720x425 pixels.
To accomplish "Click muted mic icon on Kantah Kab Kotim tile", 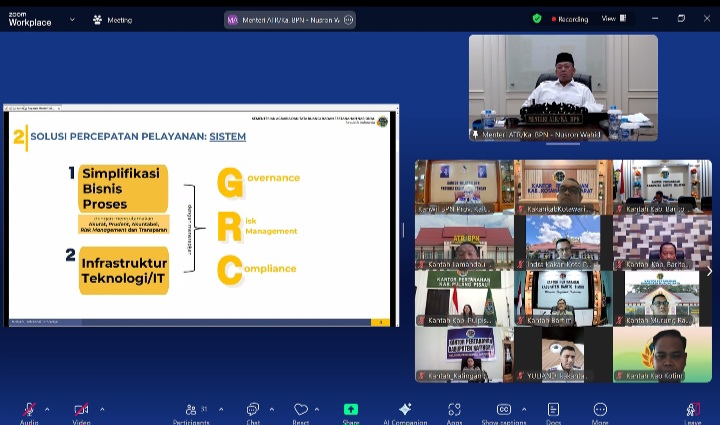I will tap(619, 376).
